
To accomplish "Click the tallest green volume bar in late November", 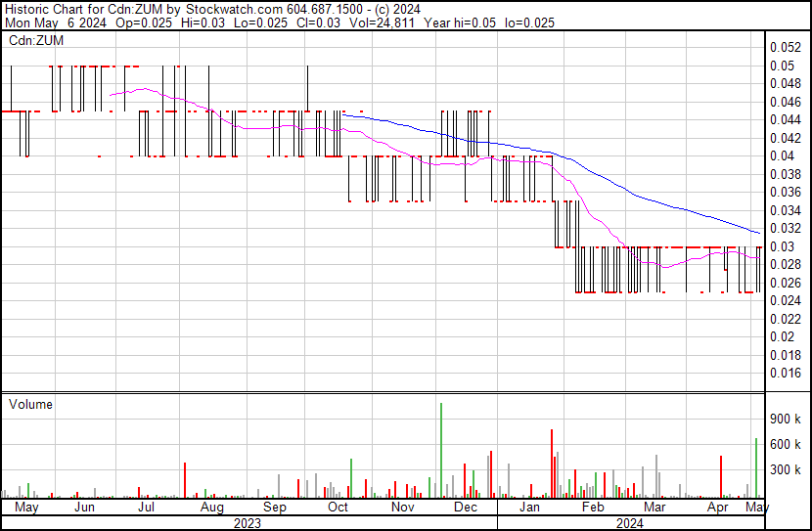I will point(441,450).
